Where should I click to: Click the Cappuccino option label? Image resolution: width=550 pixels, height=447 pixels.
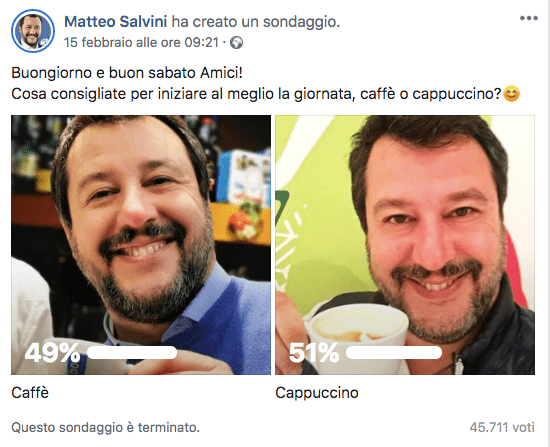click(x=317, y=393)
